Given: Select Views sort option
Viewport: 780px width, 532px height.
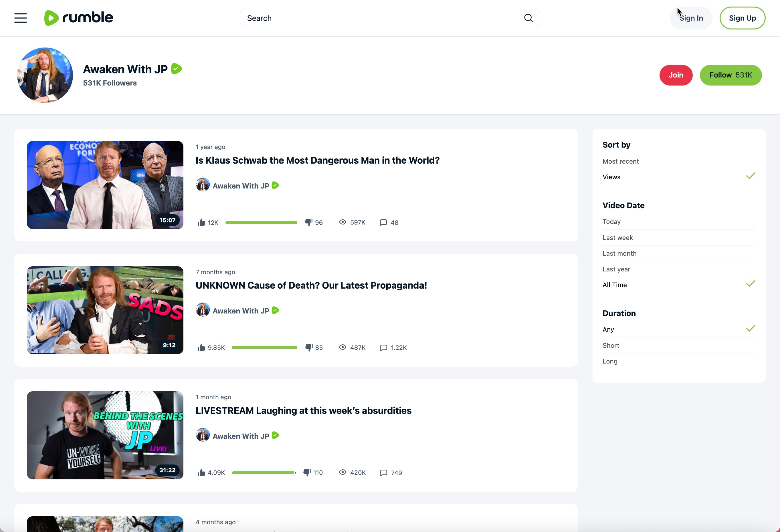Looking at the screenshot, I should coord(611,177).
